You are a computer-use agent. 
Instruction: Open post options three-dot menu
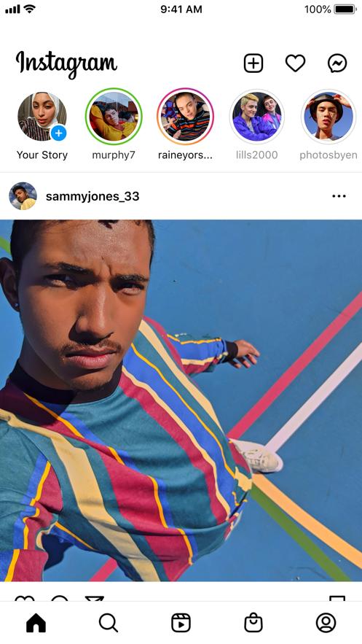tap(339, 196)
